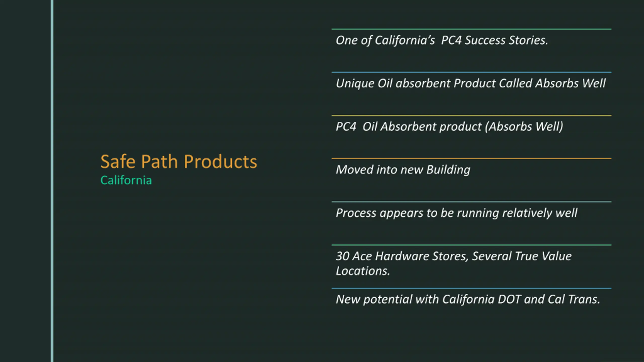Click the divider line above 'One of California's'
Image resolution: width=644 pixels, height=362 pixels.
471,29
